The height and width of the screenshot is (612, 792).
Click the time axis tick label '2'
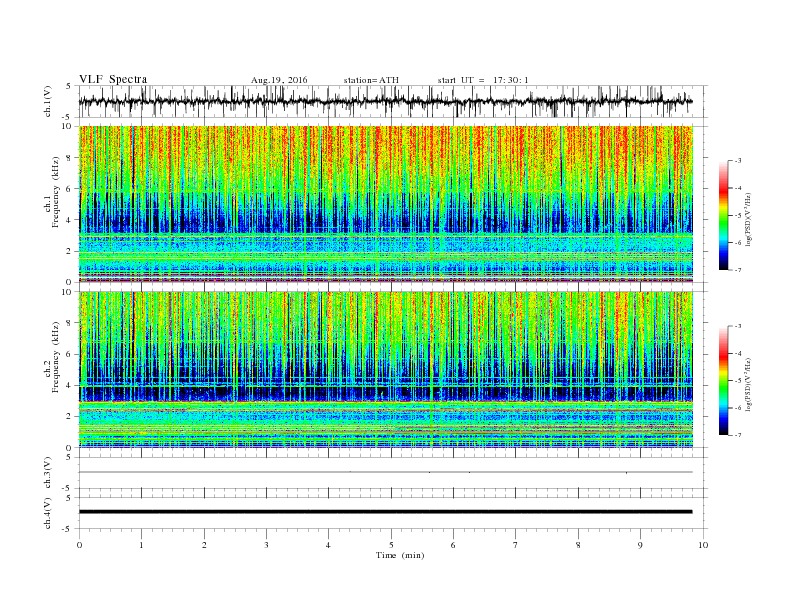tap(204, 545)
